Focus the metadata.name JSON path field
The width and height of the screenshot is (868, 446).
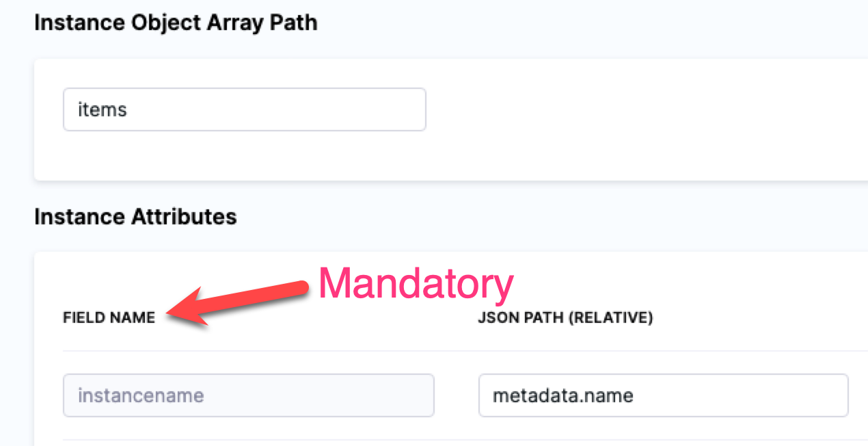[x=663, y=395]
